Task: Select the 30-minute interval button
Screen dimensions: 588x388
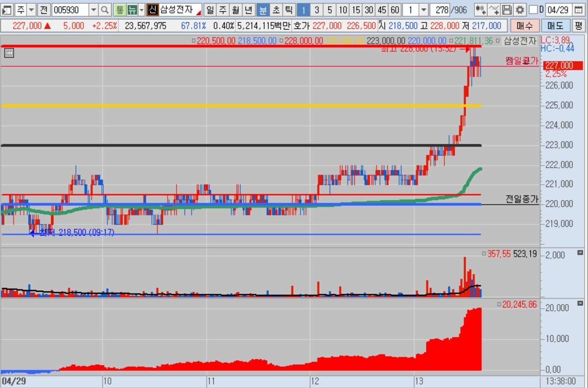Action: pyautogui.click(x=369, y=10)
